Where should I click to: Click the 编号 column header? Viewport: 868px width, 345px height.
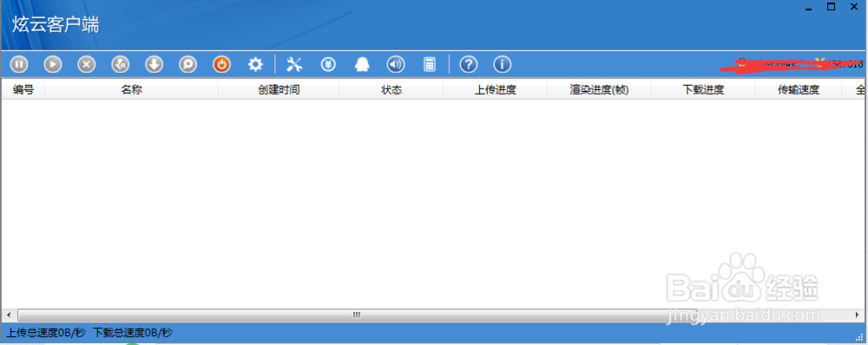tap(23, 89)
